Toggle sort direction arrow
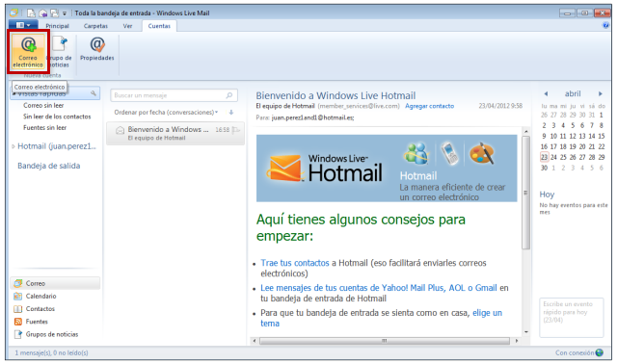The image size is (617, 364). (231, 113)
